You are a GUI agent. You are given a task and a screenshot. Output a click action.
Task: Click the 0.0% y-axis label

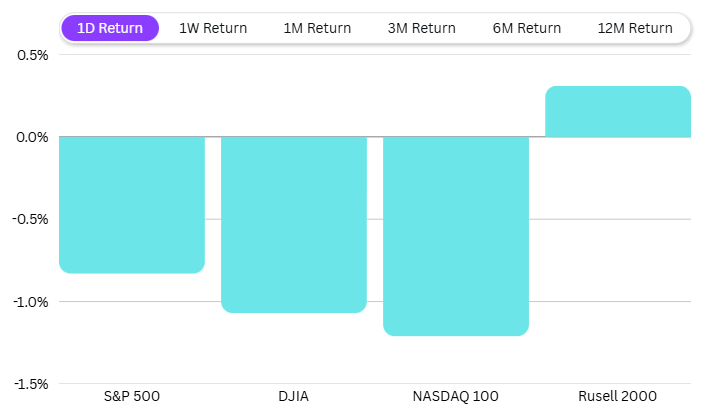coord(33,137)
